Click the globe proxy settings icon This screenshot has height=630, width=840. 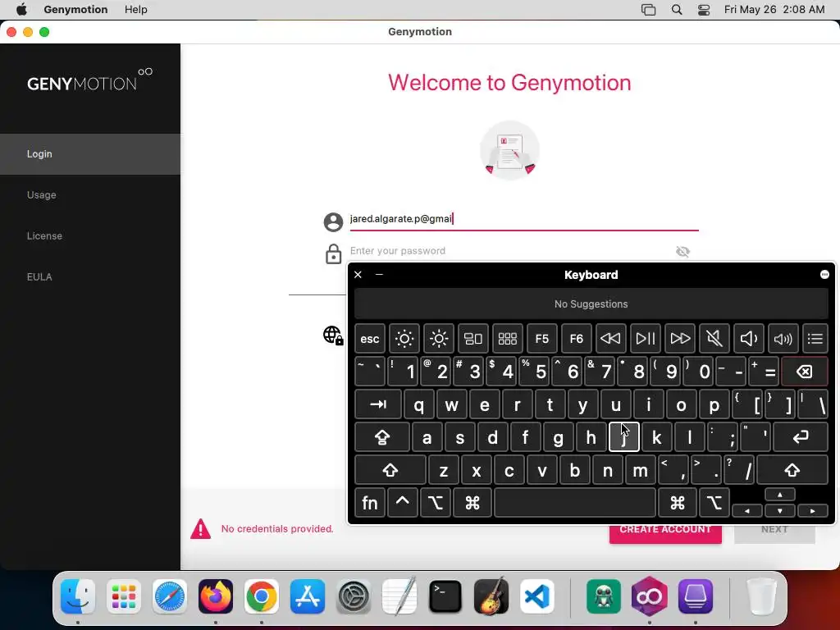coord(333,336)
